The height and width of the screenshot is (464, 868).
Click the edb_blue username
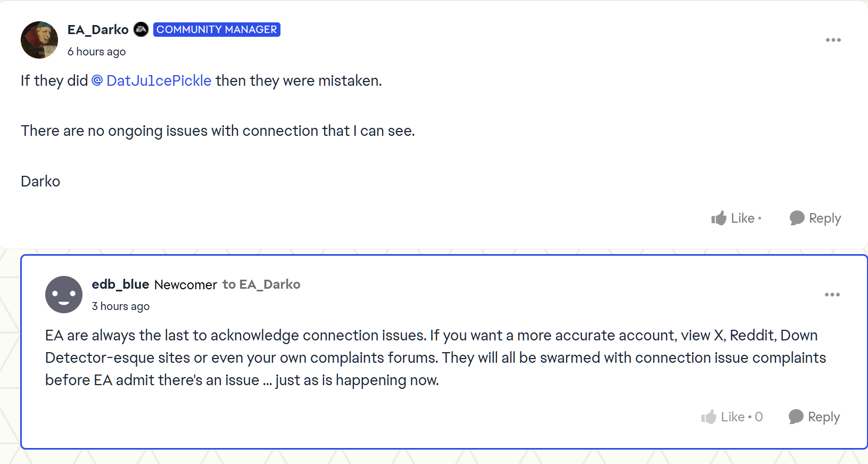[120, 284]
